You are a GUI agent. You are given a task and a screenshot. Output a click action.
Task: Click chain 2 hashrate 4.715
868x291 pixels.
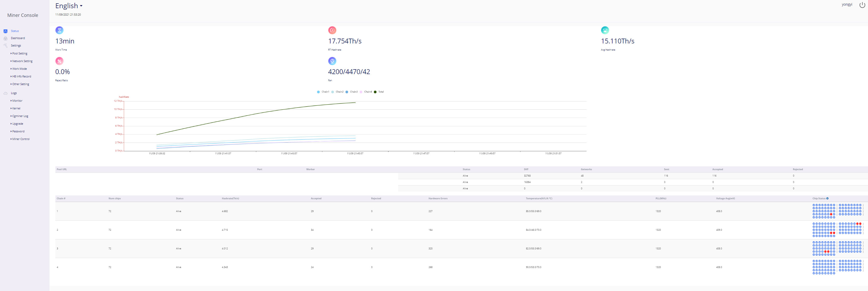pos(225,230)
